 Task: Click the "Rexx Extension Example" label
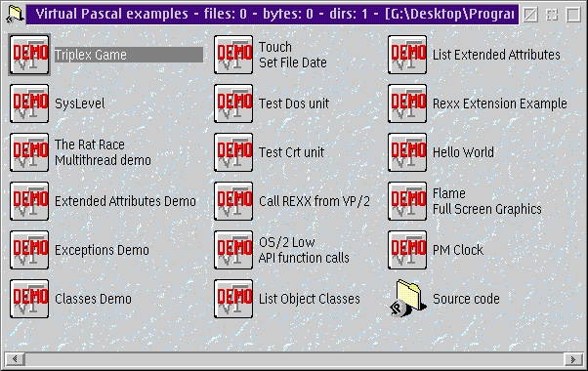500,103
